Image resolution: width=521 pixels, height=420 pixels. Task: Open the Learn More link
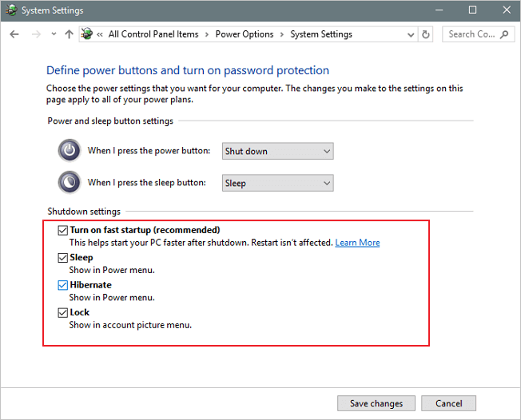(x=357, y=243)
